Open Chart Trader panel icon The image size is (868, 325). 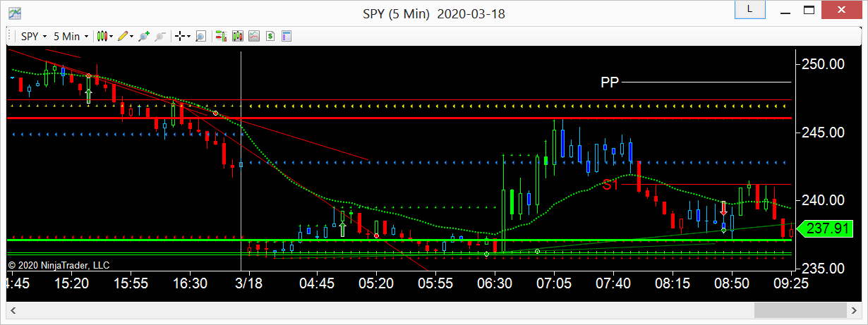[221, 36]
